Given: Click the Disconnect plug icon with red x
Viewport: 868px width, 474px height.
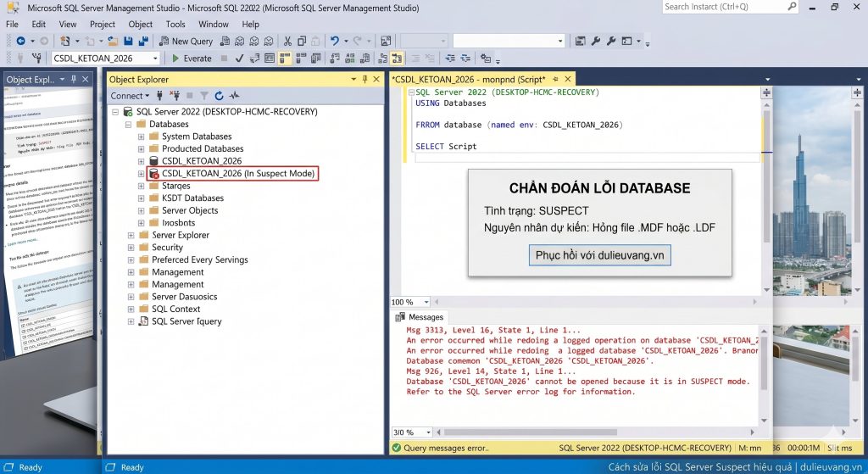Looking at the screenshot, I should 175,95.
